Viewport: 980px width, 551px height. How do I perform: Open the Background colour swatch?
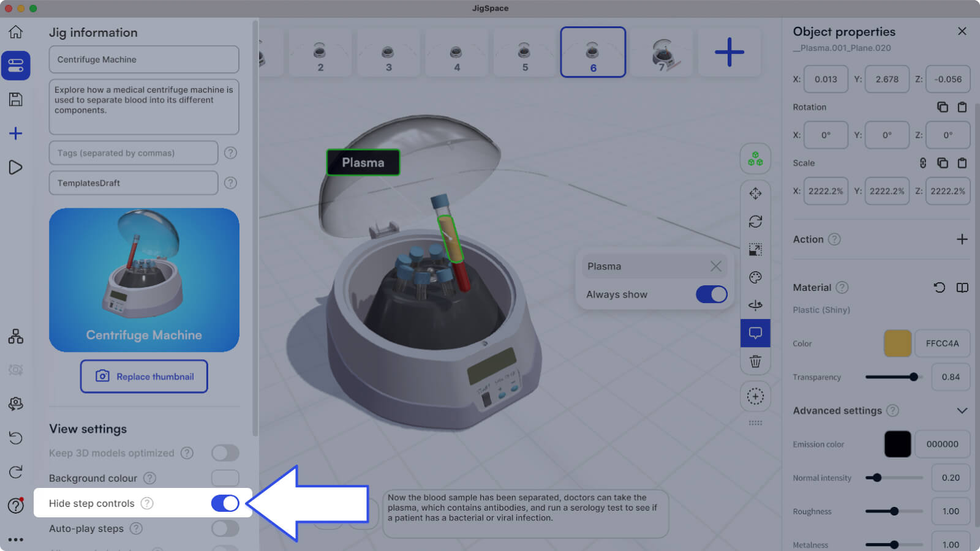[225, 478]
